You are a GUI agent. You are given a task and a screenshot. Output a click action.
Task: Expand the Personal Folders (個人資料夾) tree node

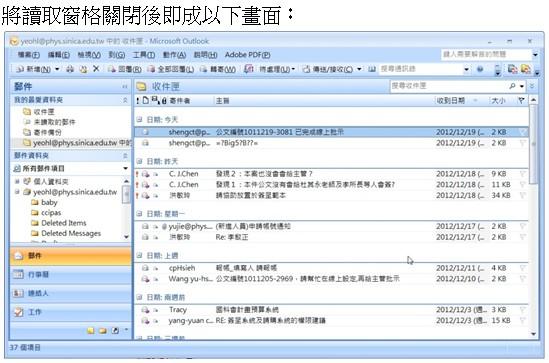17,181
